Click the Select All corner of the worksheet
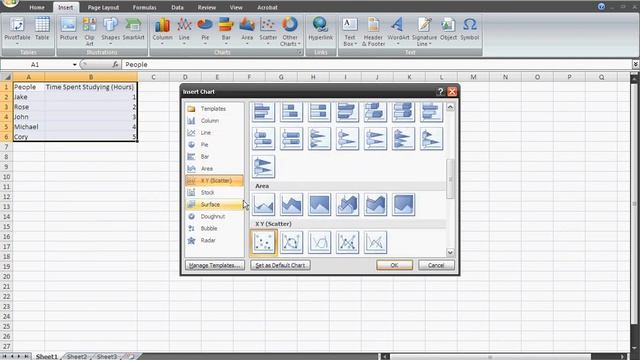This screenshot has height=360, width=640. [6, 77]
